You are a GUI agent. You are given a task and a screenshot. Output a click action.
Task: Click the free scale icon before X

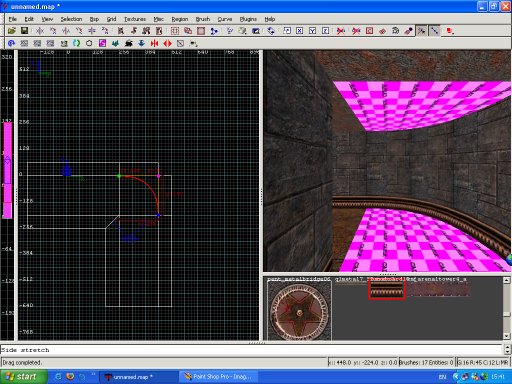point(287,31)
